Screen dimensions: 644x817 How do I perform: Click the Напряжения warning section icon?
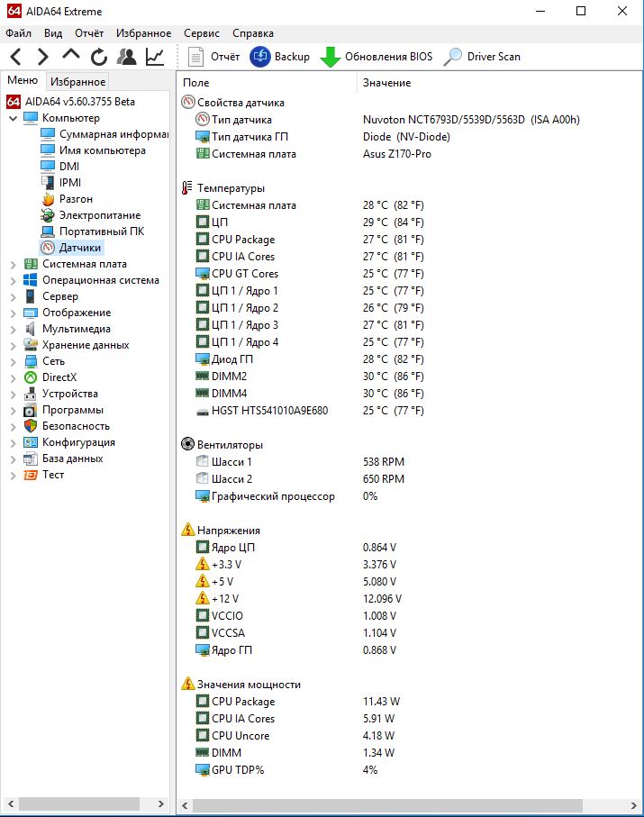[x=187, y=530]
